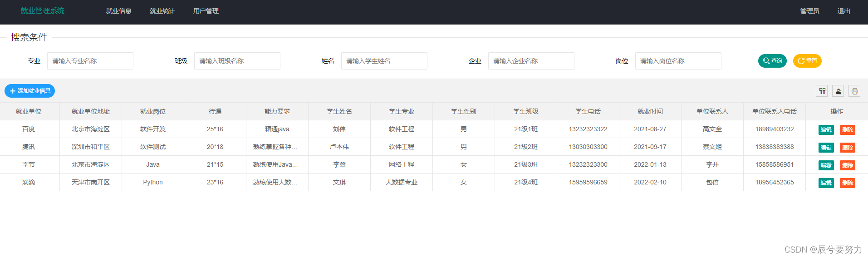This screenshot has width=868, height=258.
Task: Click the 就业单位地址 column header
Action: (91, 111)
